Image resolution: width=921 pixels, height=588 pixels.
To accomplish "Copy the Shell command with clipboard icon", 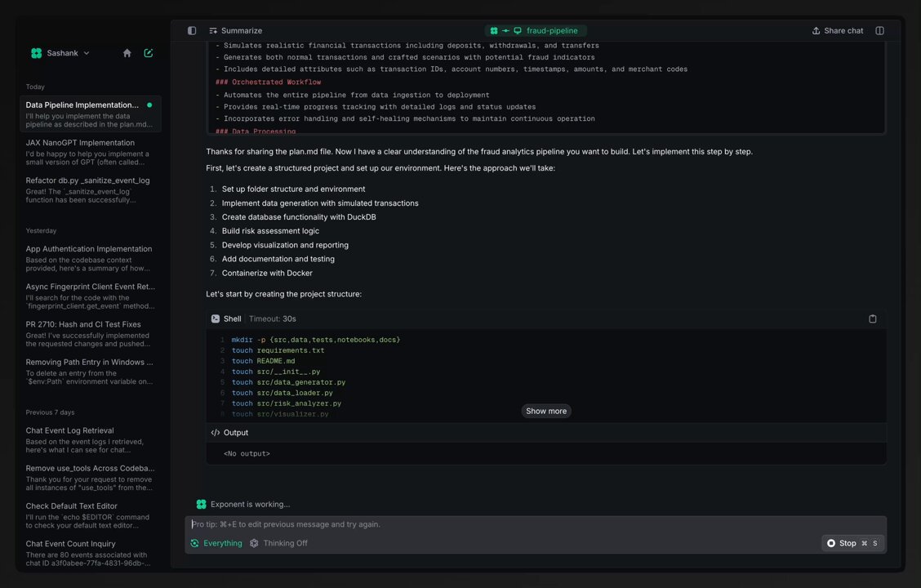I will pyautogui.click(x=872, y=318).
